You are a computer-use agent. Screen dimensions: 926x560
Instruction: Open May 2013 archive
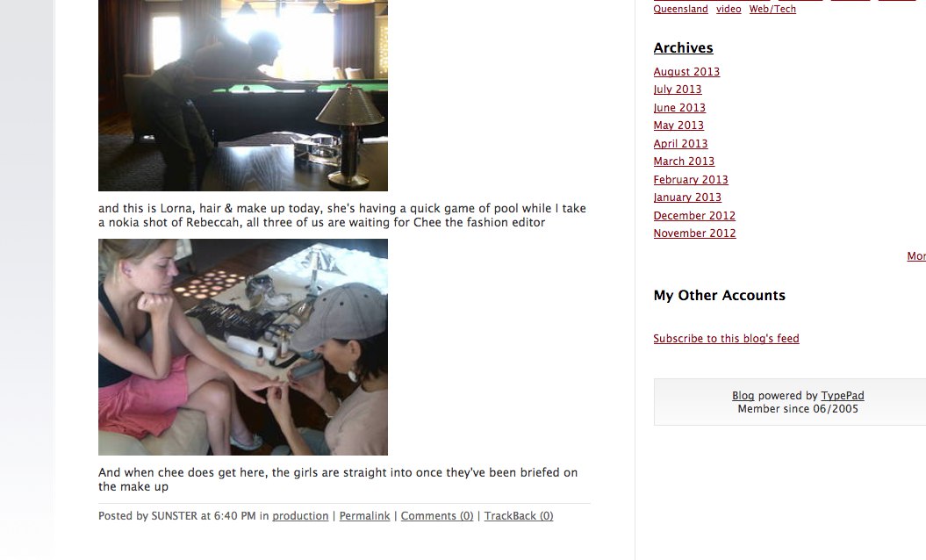pos(678,126)
